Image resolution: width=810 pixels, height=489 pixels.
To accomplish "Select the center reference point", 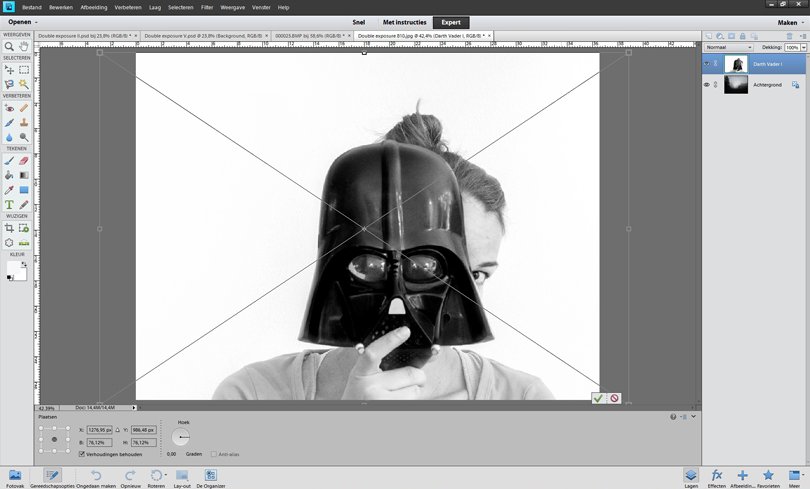I will [54, 439].
